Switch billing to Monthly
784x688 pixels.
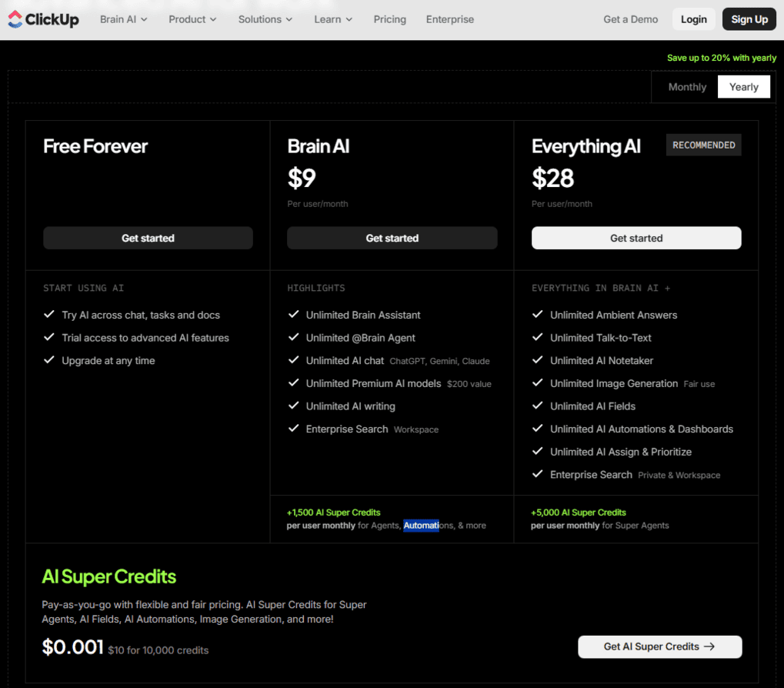[686, 86]
